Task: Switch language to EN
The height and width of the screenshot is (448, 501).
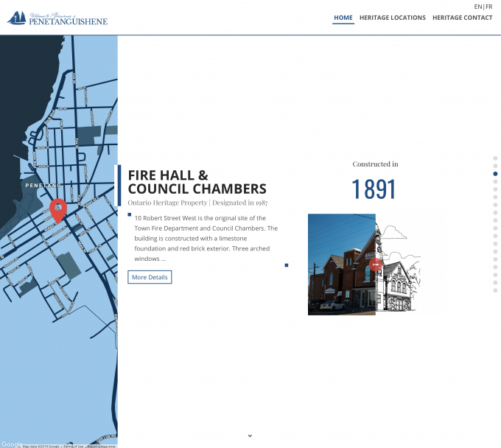Action: click(x=478, y=7)
